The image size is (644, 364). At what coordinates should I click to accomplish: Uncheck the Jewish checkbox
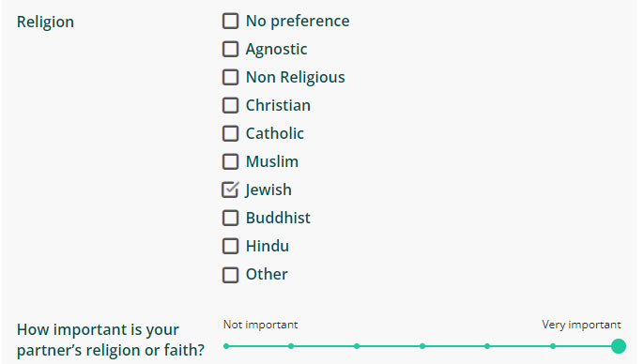[x=230, y=190]
